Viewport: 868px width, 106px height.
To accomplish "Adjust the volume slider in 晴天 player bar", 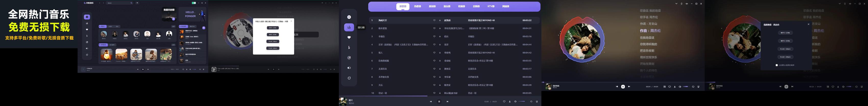I will tap(522, 102).
